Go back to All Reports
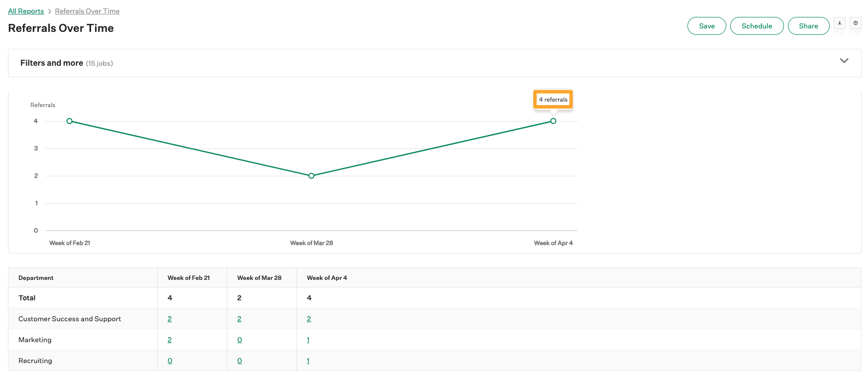The width and height of the screenshot is (868, 382). pyautogui.click(x=26, y=11)
